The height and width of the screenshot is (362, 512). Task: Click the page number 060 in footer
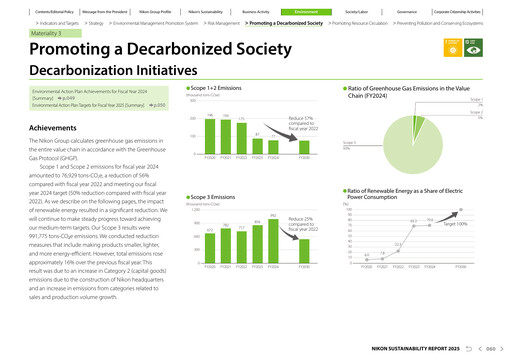(491, 349)
